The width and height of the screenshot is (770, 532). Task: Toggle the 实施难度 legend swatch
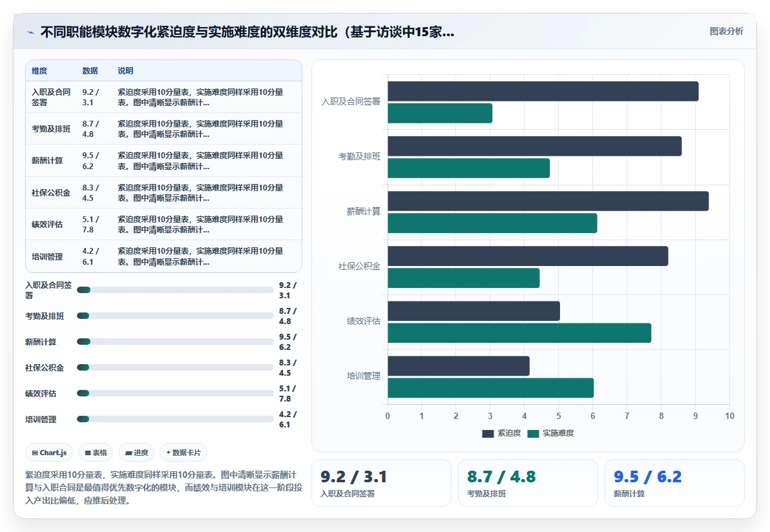point(533,433)
